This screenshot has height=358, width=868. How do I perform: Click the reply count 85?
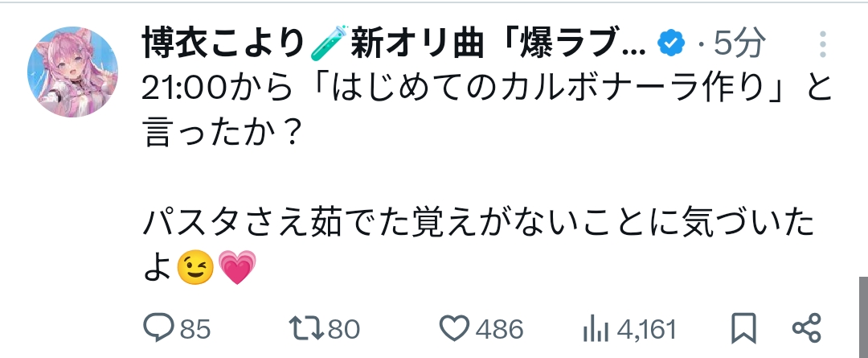194,329
